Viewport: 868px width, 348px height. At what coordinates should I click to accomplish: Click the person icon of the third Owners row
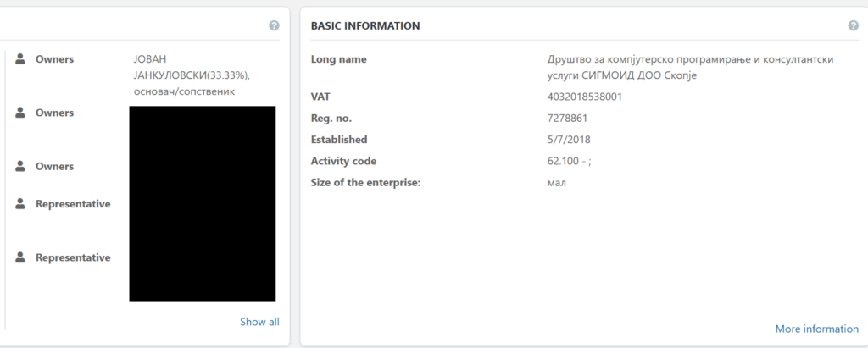click(x=20, y=166)
